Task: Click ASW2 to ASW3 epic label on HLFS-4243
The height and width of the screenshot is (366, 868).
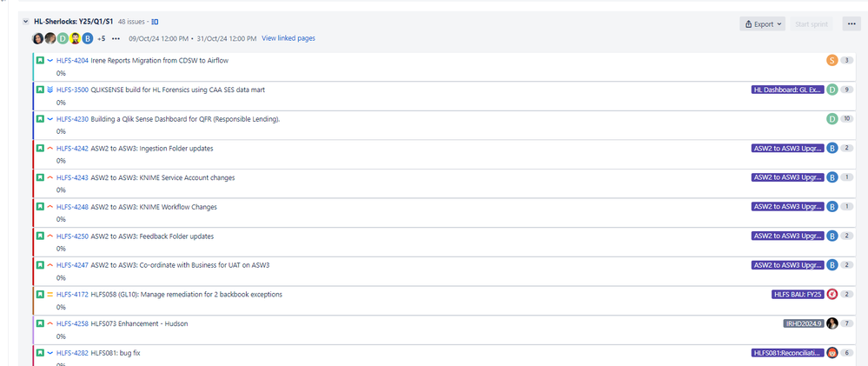Action: click(x=788, y=177)
